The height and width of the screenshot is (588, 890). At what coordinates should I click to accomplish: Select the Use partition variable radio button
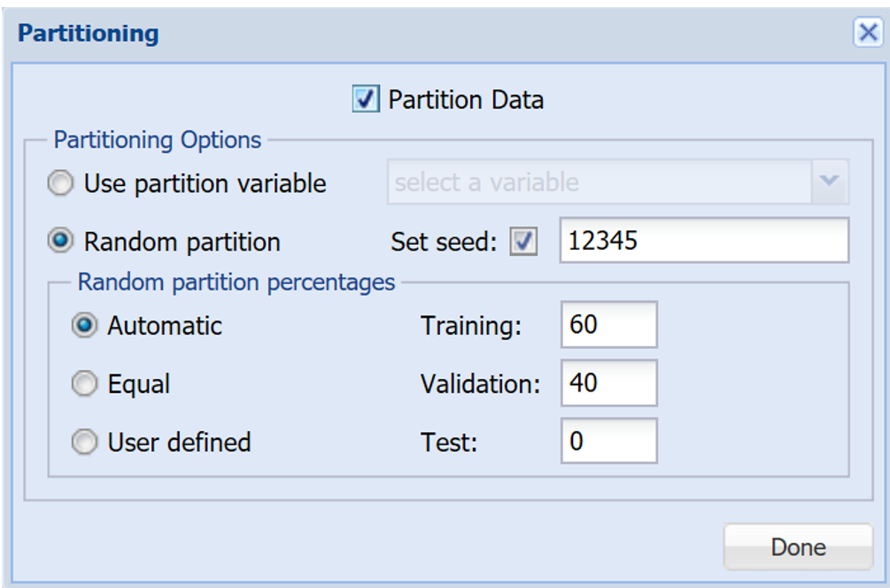coord(61,183)
